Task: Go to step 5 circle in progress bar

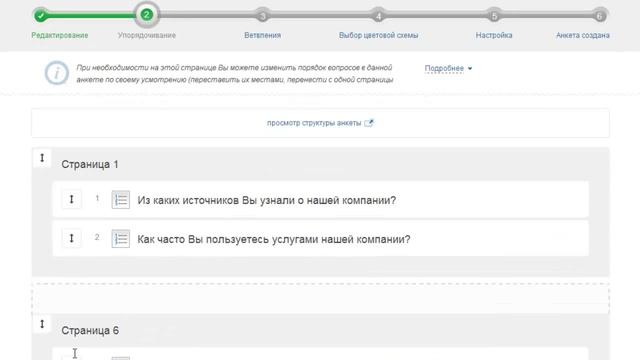Action: [494, 16]
